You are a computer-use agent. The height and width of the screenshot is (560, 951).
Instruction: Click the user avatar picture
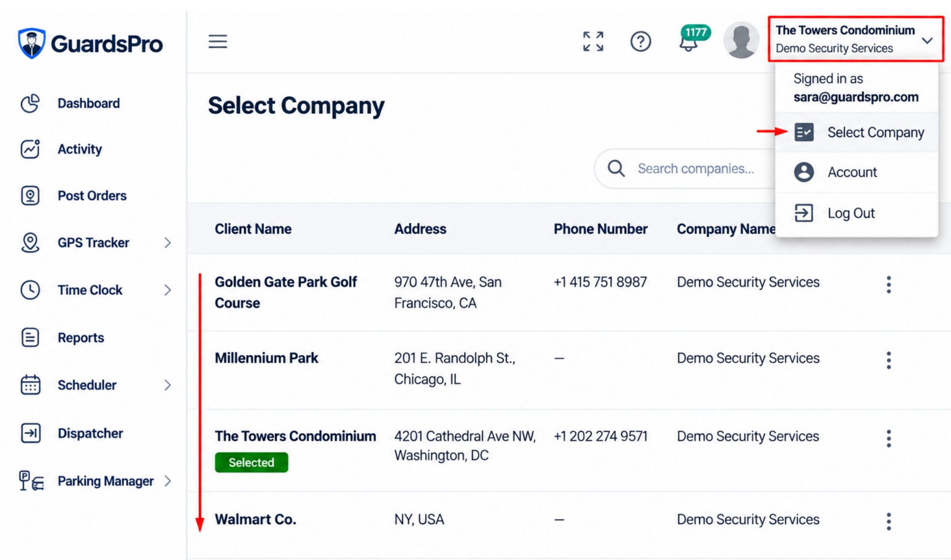[x=741, y=40]
